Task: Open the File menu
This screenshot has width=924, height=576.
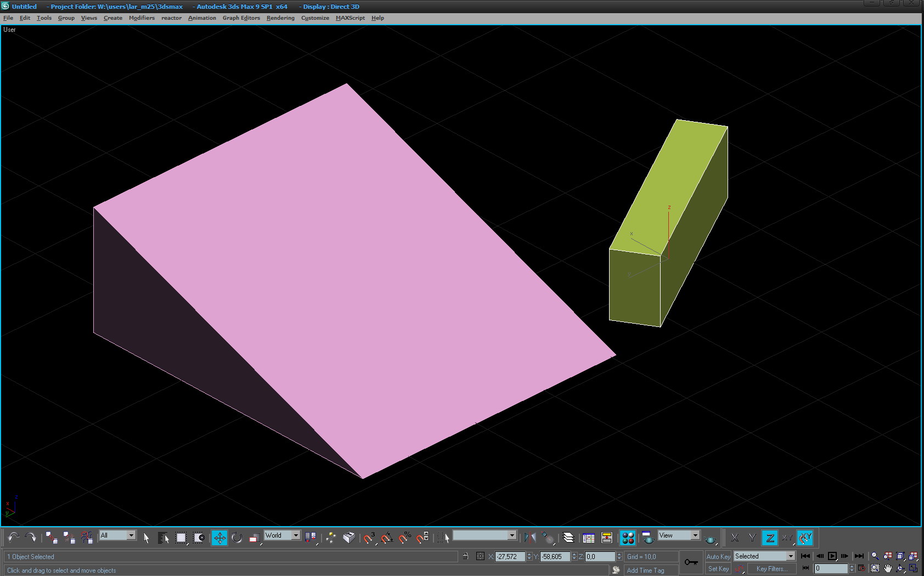Action: [8, 18]
